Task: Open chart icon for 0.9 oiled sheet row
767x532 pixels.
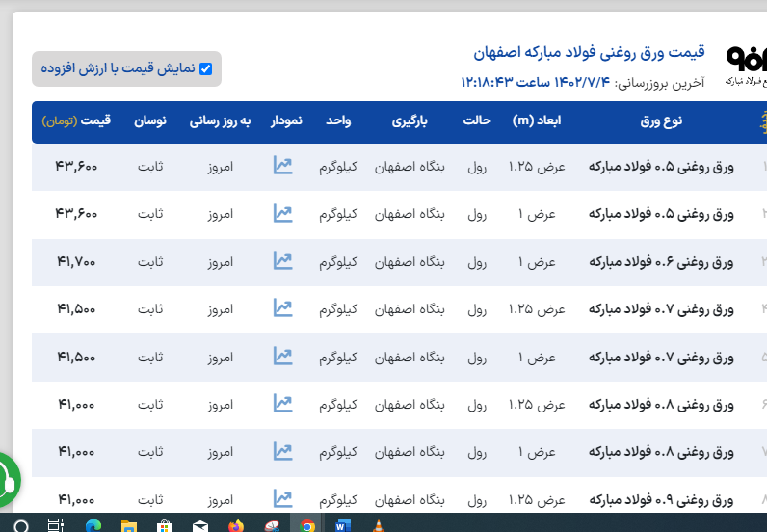Action: click(282, 498)
